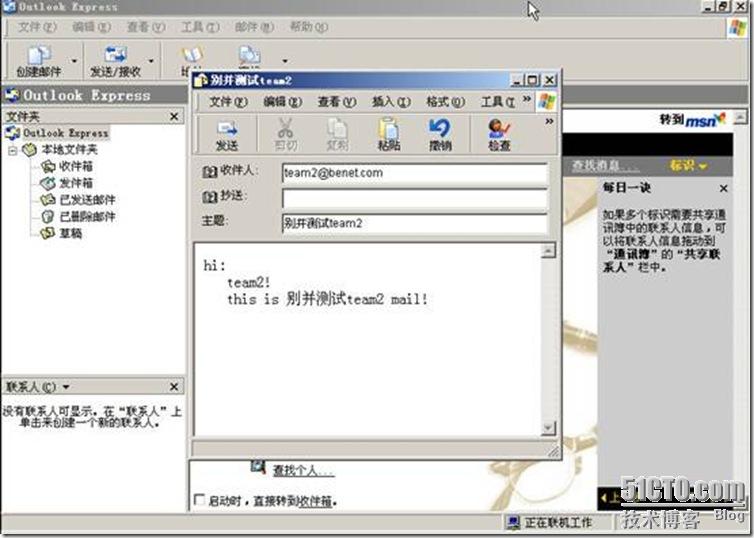Collapse the Local Folders (本地文件夹) tree node
This screenshot has height=538, width=754.
coord(13,150)
